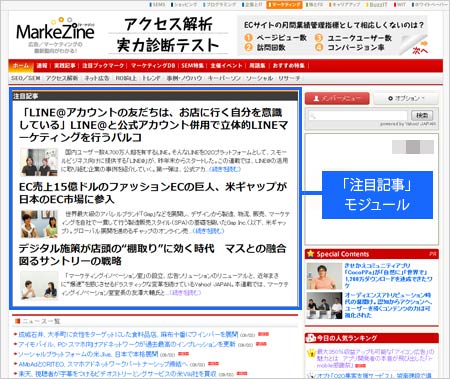Click the crown icon for top-ranked article
Viewport: 450px width, 379px height.
point(311,353)
